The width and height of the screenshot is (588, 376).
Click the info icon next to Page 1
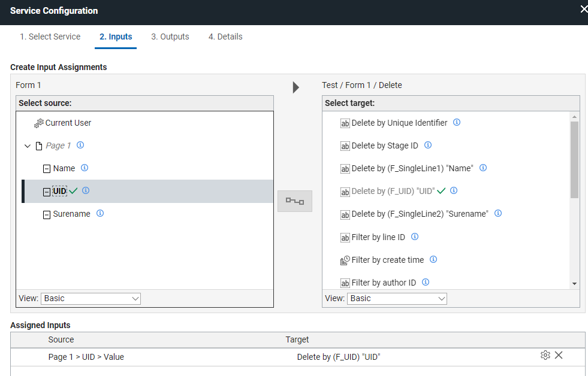coord(80,145)
